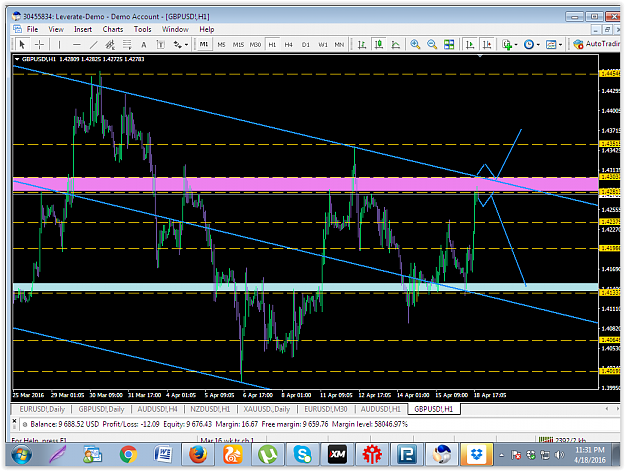The height and width of the screenshot is (471, 625).
Task: Show hidden system tray icons
Action: (501, 455)
